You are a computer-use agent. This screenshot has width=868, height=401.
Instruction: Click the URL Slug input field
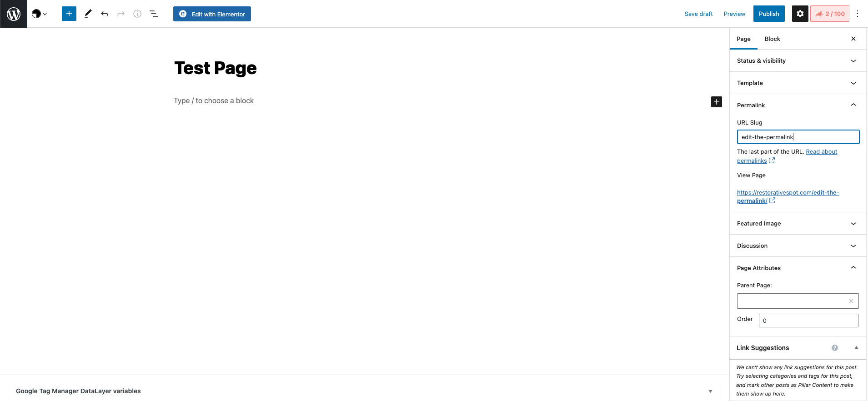798,137
